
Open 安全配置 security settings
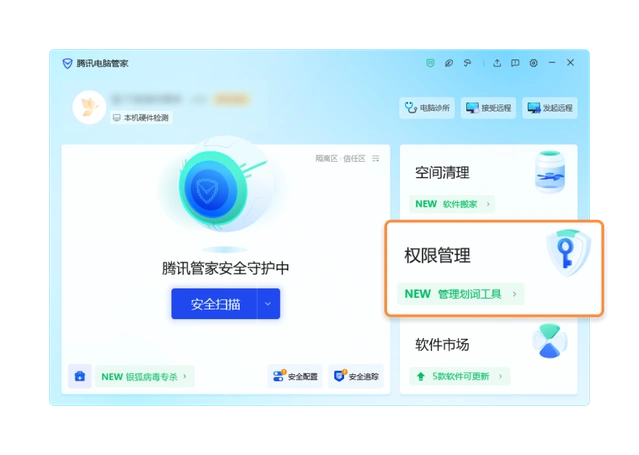[x=295, y=376]
